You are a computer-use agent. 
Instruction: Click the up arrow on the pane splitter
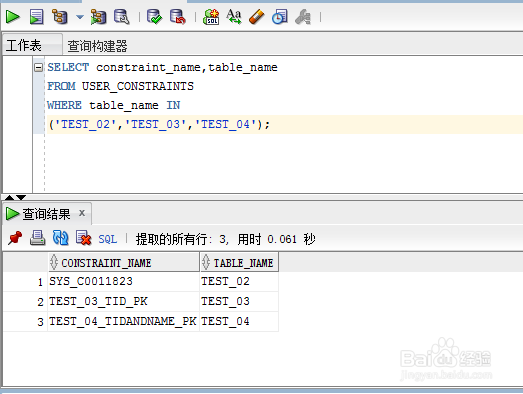pyautogui.click(x=9, y=198)
